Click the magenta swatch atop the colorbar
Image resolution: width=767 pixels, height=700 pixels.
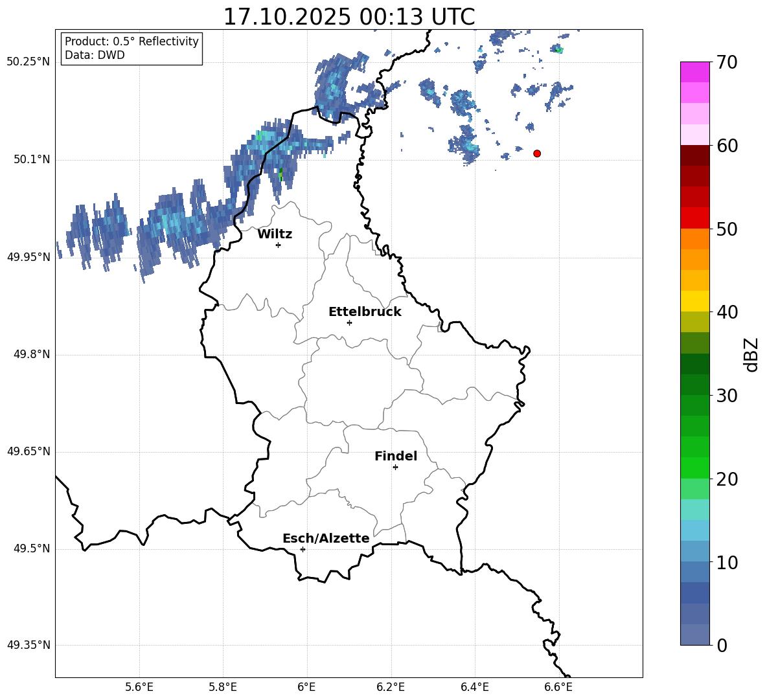[x=695, y=72]
